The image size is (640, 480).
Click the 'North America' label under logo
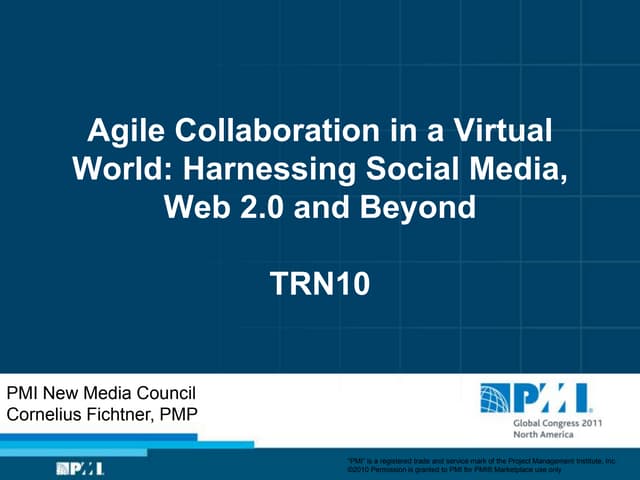(540, 435)
